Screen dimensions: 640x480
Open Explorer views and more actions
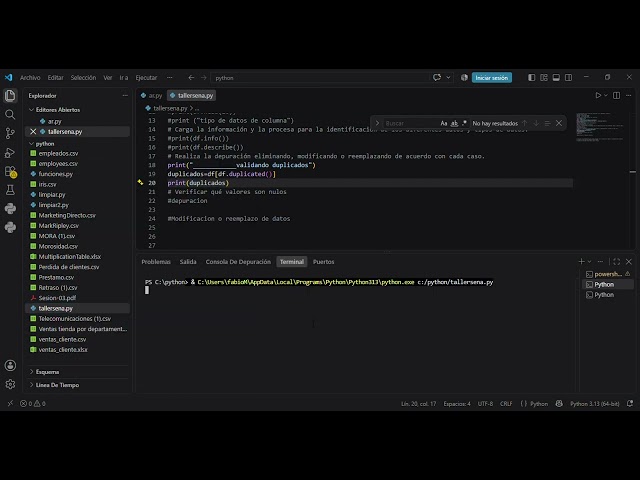(125, 96)
